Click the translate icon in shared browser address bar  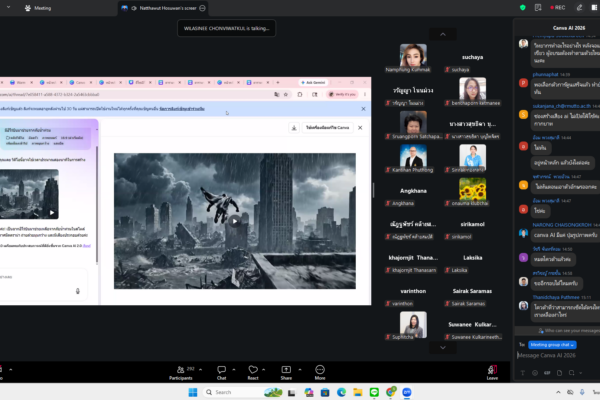pos(277,95)
